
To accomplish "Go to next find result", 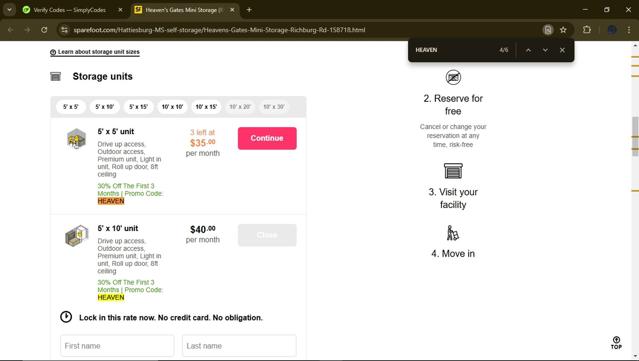I will click(x=545, y=50).
